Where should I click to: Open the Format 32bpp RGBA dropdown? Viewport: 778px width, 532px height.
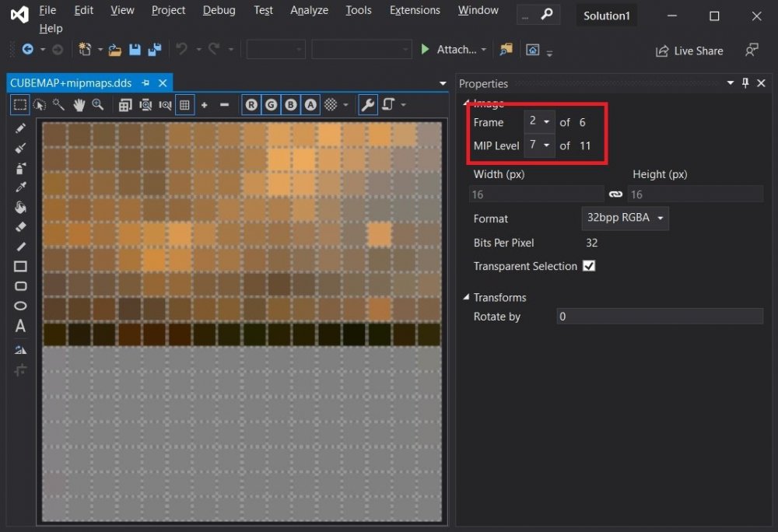(625, 219)
